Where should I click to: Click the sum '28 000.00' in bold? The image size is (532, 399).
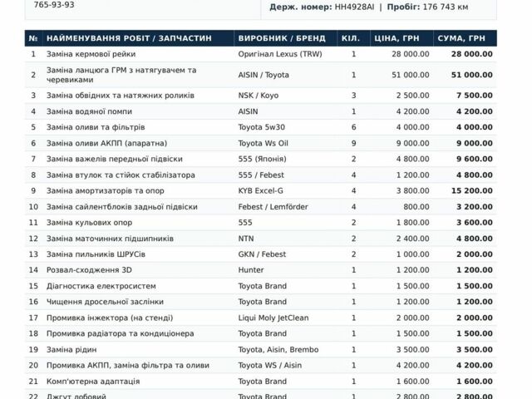[x=471, y=54]
